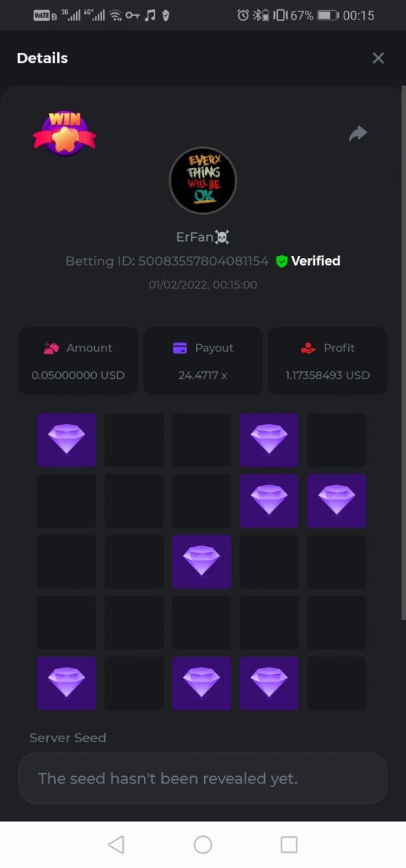This screenshot has width=406, height=868.
Task: Click the Server Seed field
Action: click(203, 778)
